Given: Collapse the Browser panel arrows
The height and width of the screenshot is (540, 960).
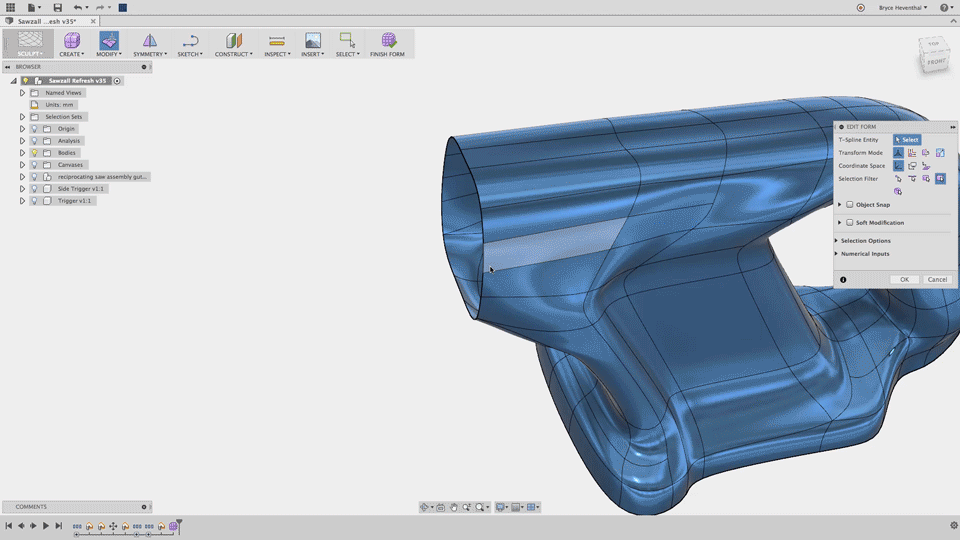Looking at the screenshot, I should point(7,67).
